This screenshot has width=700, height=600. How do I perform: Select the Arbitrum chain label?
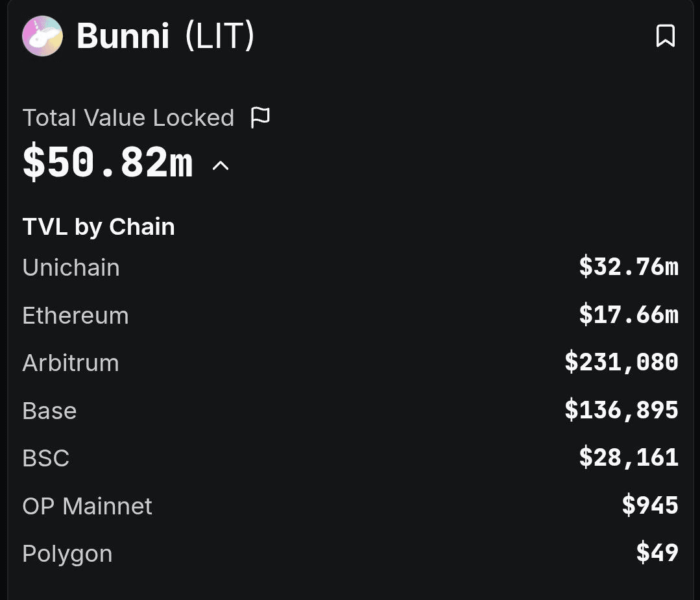[x=71, y=363]
